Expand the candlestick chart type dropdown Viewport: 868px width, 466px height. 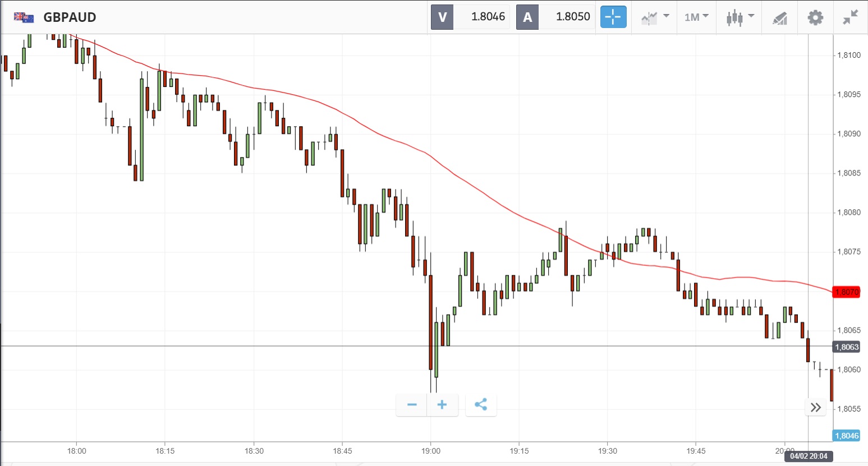point(740,17)
